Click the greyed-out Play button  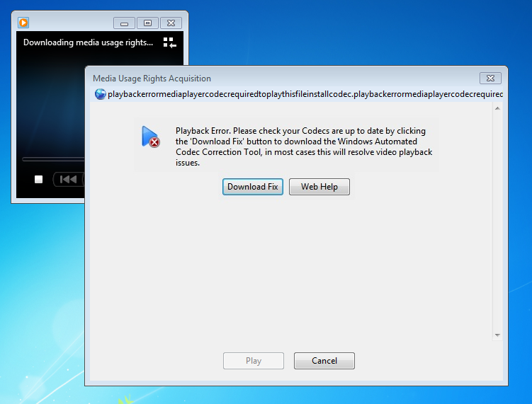click(254, 361)
